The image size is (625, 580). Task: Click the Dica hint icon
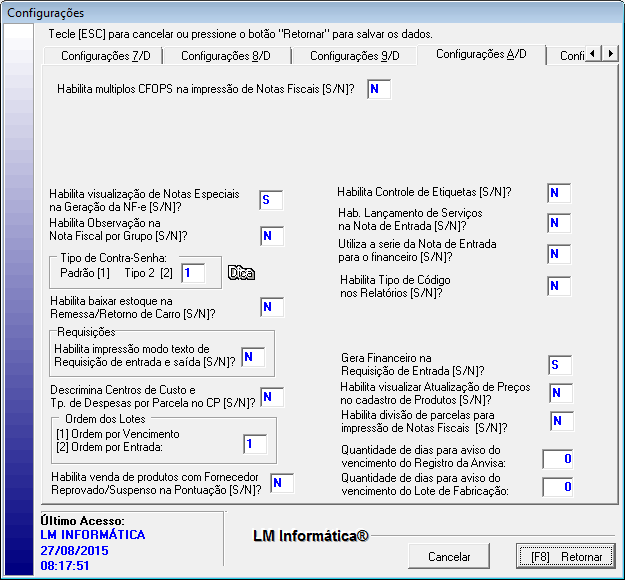click(241, 272)
